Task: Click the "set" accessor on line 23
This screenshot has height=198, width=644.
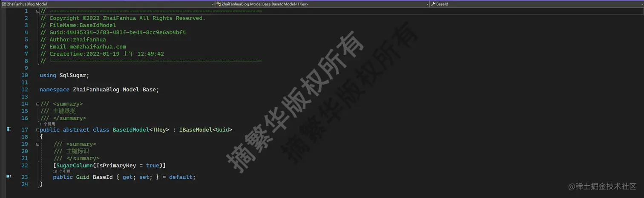Action: tap(144, 177)
